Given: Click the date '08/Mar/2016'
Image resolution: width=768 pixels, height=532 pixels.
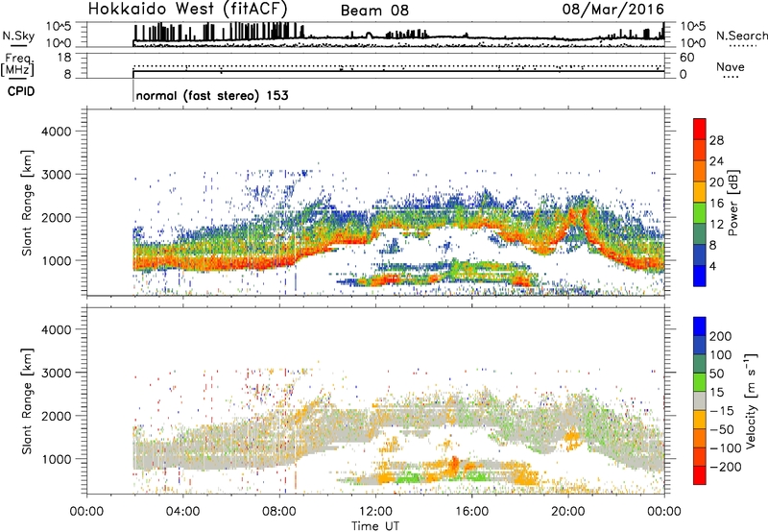Looking at the screenshot, I should click(x=612, y=9).
